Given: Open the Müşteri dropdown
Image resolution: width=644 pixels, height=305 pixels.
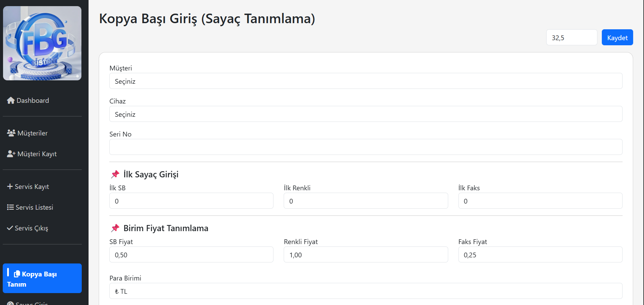Looking at the screenshot, I should [x=365, y=81].
